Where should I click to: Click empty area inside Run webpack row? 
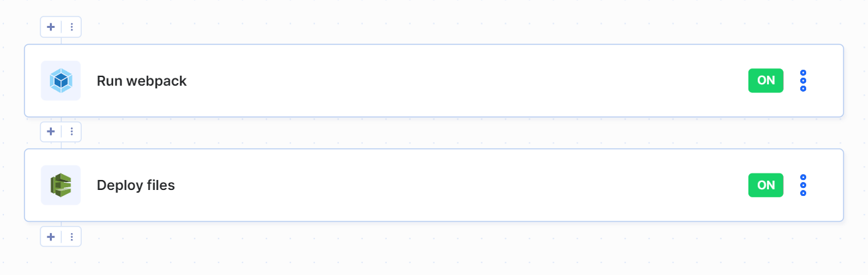(465, 81)
